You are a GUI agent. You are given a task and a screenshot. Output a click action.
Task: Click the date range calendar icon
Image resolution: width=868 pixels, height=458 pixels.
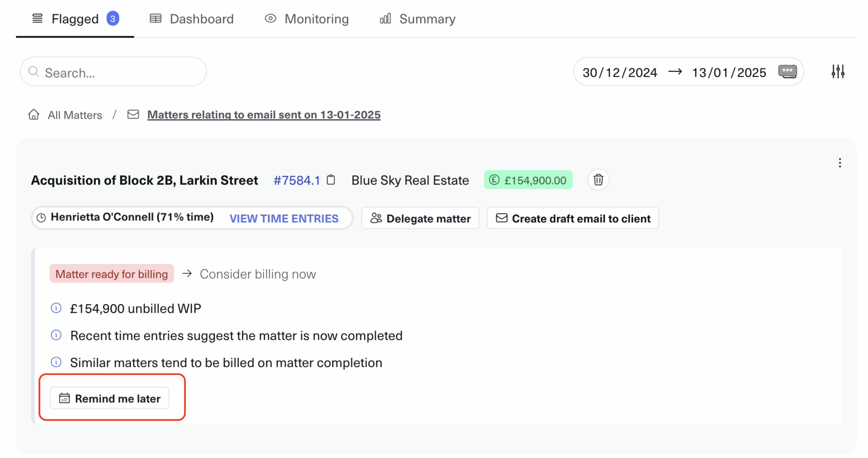coord(787,72)
